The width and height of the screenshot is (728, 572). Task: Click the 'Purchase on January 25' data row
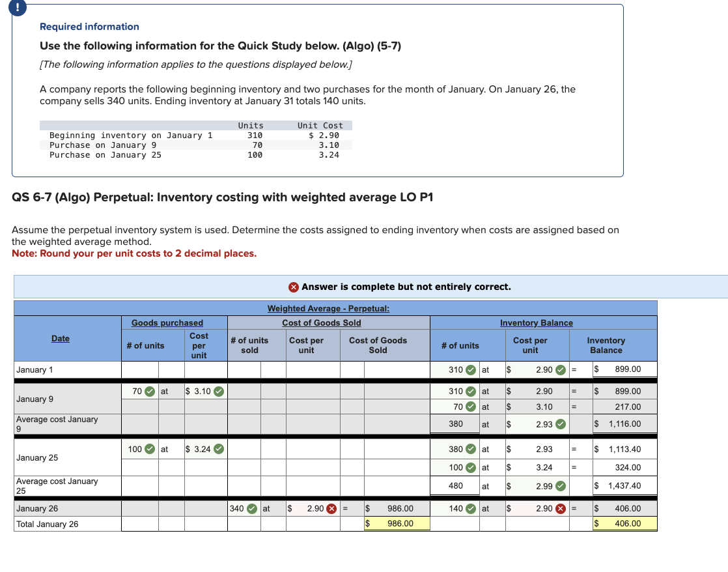pyautogui.click(x=195, y=155)
